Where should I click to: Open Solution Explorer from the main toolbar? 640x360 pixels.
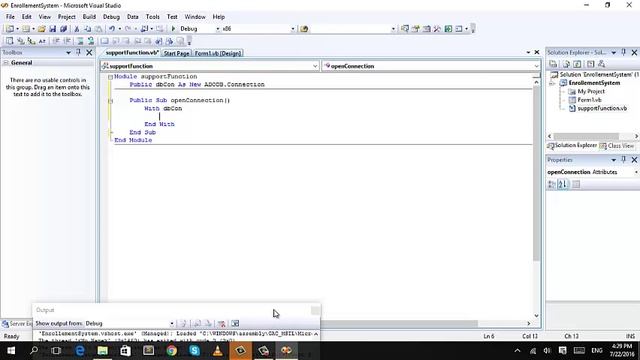pos(404,29)
